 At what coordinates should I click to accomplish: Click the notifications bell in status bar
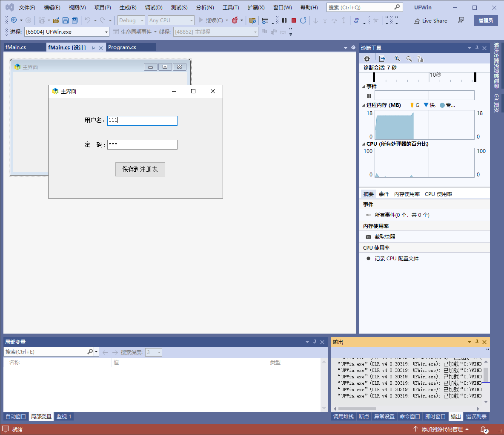coord(484,429)
